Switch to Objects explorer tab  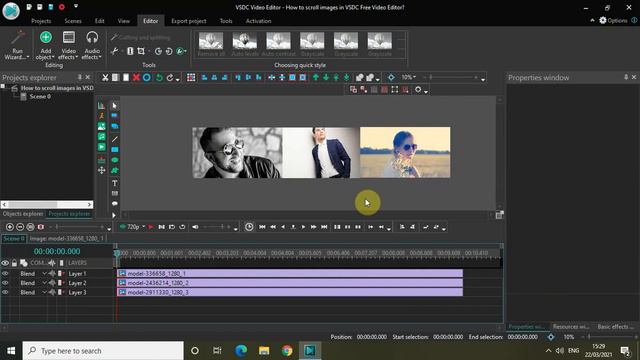pos(23,214)
